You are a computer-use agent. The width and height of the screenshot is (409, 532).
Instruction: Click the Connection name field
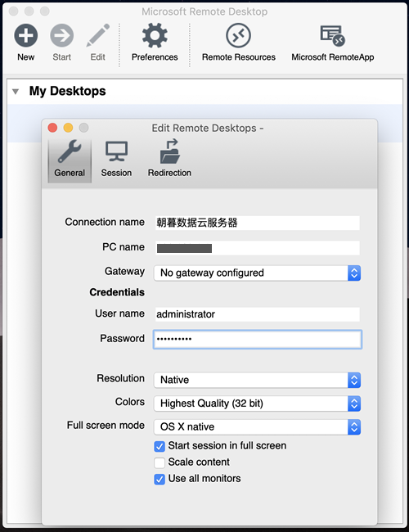tap(258, 223)
